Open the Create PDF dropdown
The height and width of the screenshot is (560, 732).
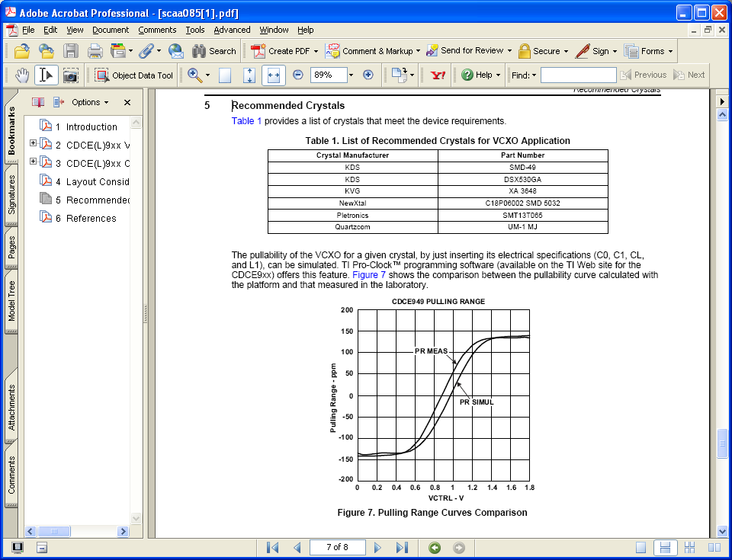click(316, 51)
